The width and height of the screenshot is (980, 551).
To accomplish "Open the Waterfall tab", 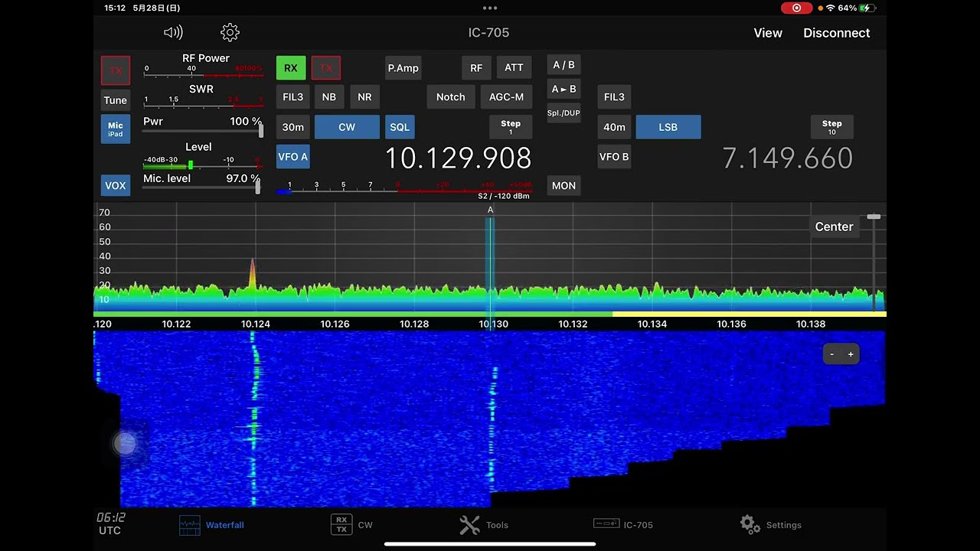I will click(211, 525).
